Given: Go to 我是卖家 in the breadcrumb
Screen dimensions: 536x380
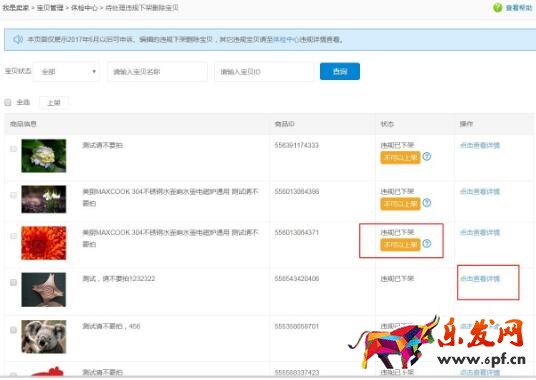Looking at the screenshot, I should tap(15, 8).
